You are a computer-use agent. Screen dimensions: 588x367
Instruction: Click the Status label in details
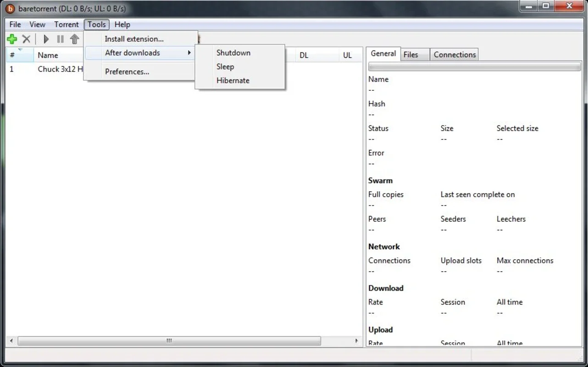click(378, 128)
